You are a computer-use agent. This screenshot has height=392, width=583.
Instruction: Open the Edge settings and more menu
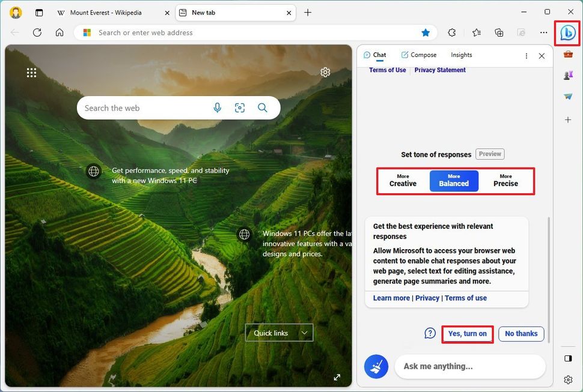coord(543,32)
